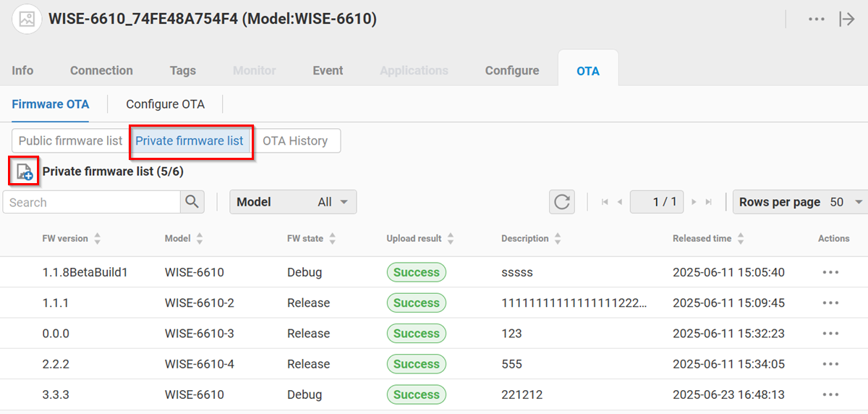868x414 pixels.
Task: Open the top-right more options ellipsis
Action: (817, 20)
